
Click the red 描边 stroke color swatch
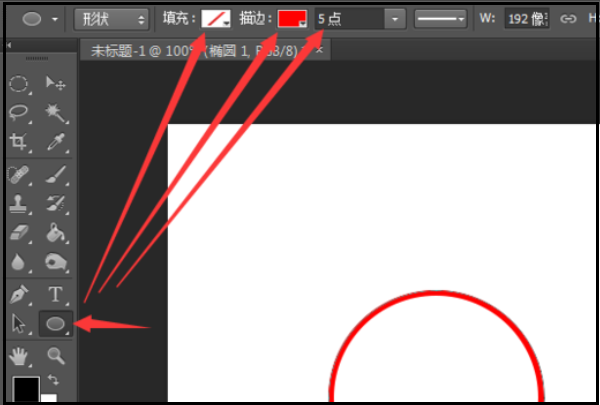[292, 18]
